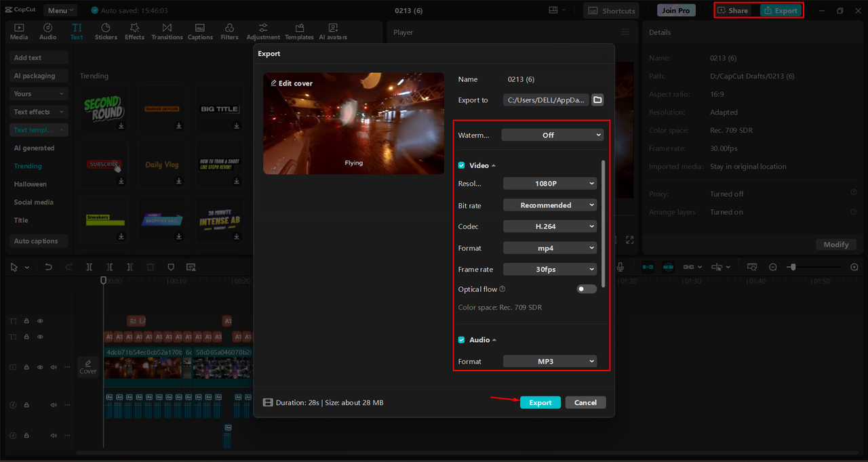This screenshot has height=462, width=868.
Task: Click the delete-left trim icon in timeline toolbar
Action: tap(110, 268)
